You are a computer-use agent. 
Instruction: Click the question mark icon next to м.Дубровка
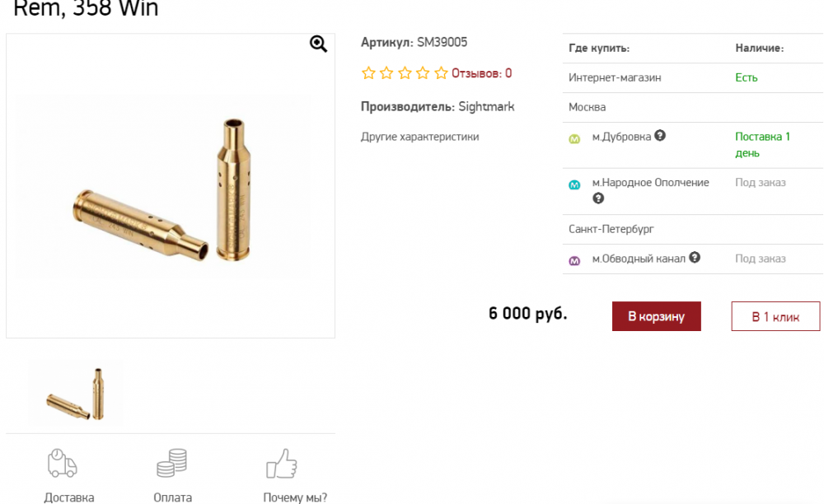tap(660, 136)
